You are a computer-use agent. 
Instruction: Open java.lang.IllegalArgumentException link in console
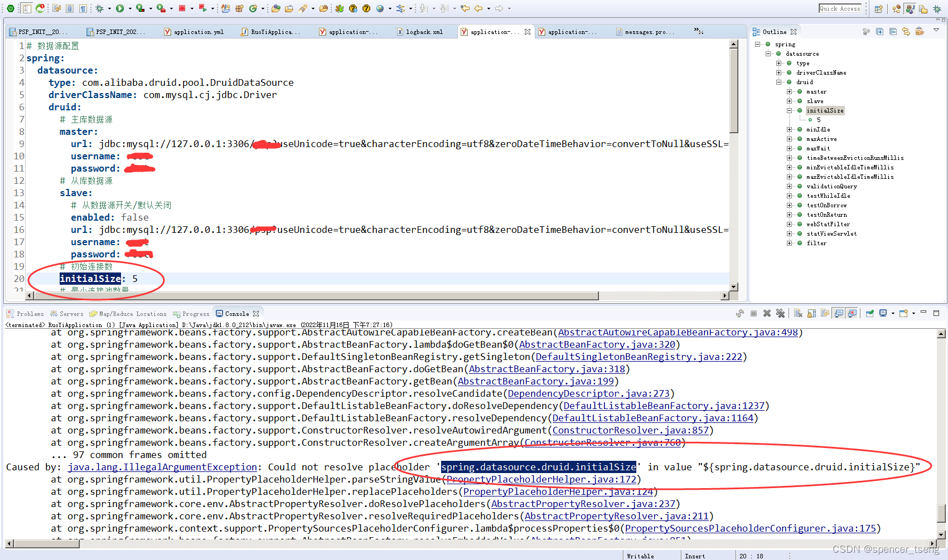(x=162, y=467)
